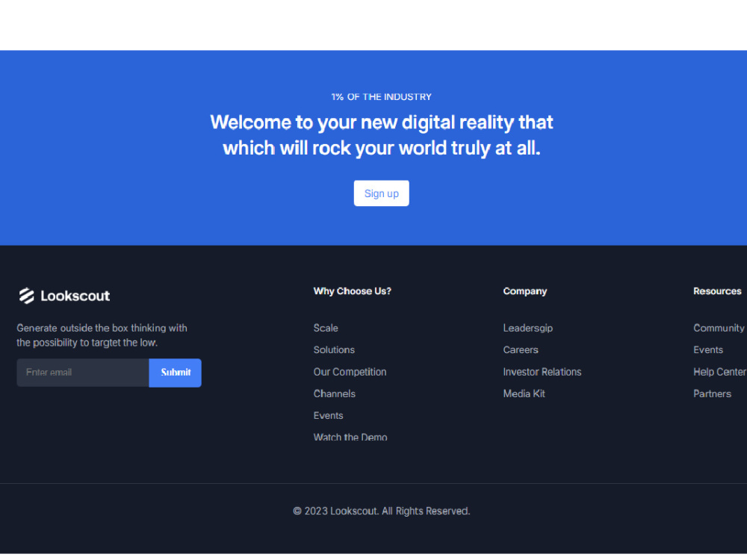Click the Lookscout logo icon
747x560 pixels.
[26, 295]
